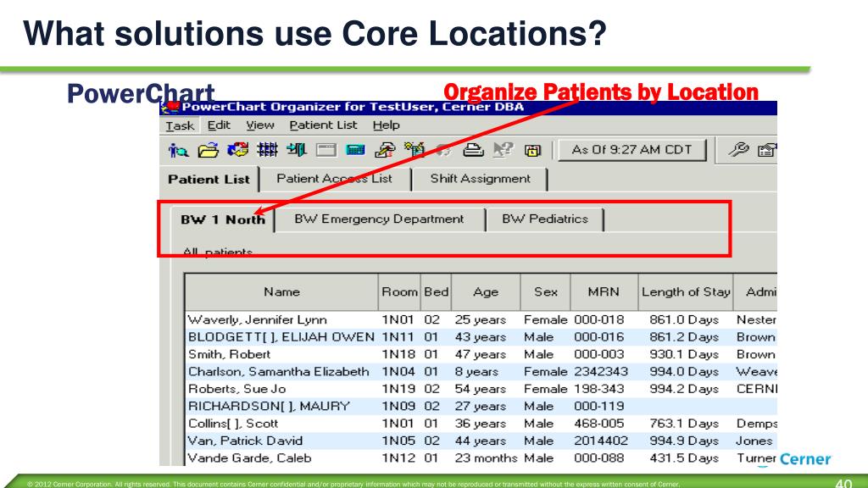Click the black grid icon in toolbar
Image resolution: width=868 pixels, height=488 pixels.
pos(267,149)
